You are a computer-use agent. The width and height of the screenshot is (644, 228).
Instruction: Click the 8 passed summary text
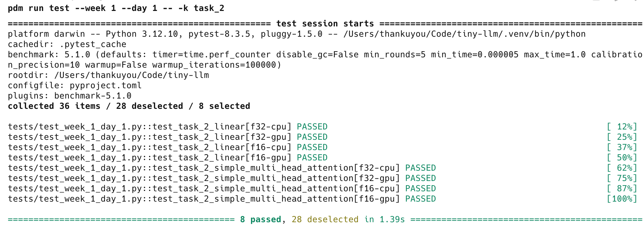[260, 219]
